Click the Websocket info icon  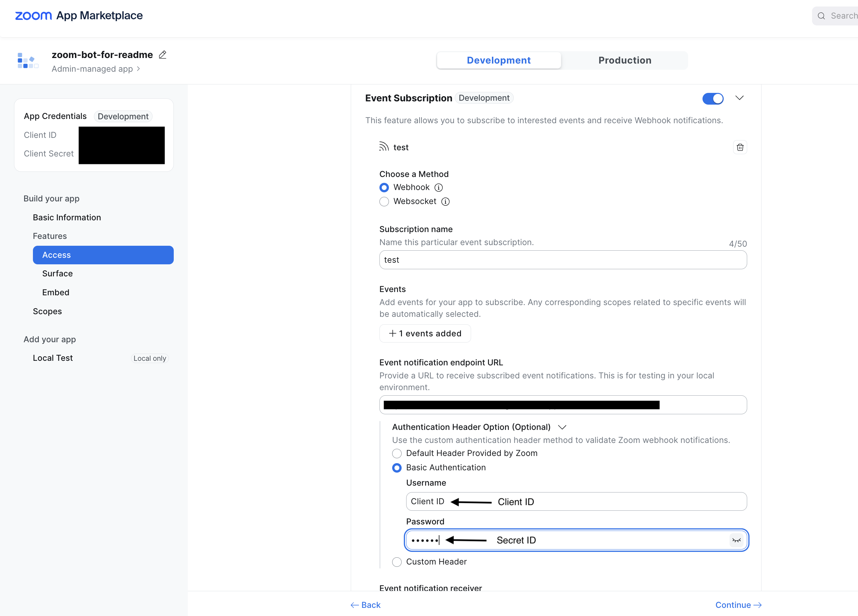tap(445, 201)
